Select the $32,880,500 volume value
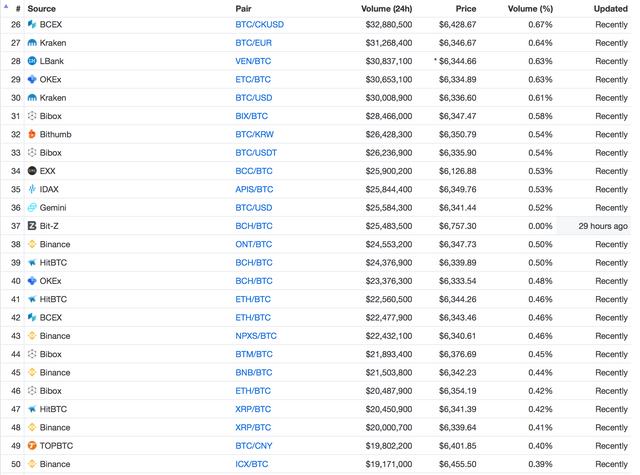Screen dimensions: 640x475 click(389, 24)
